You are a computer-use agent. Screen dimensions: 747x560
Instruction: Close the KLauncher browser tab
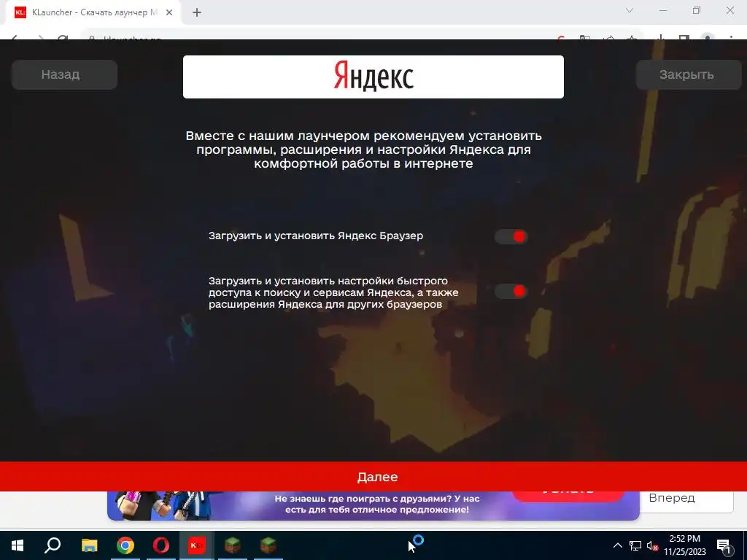pos(169,12)
